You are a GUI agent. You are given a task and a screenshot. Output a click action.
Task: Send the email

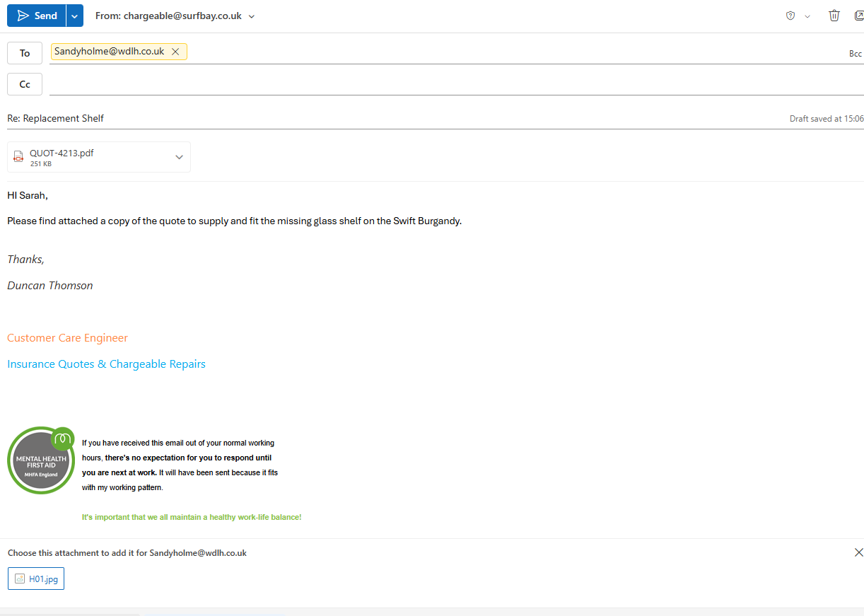(37, 16)
